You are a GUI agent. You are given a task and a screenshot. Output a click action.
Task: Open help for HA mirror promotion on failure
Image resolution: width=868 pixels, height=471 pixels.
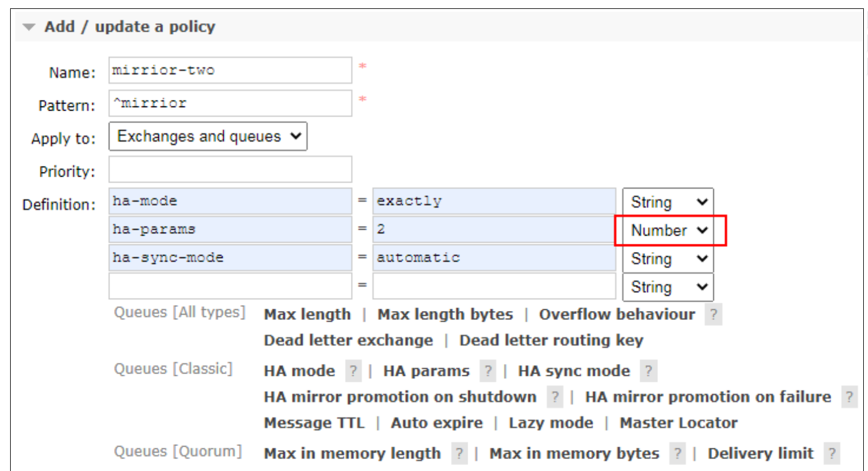coord(850,397)
